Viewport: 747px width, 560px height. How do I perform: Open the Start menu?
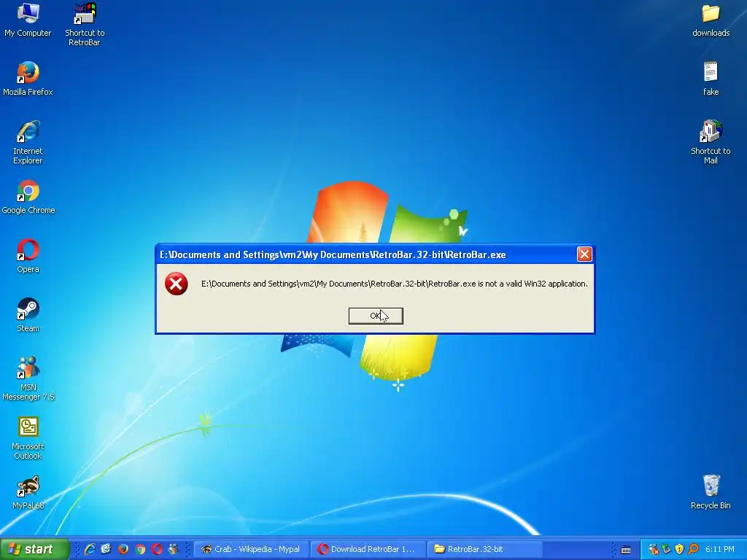pos(35,549)
